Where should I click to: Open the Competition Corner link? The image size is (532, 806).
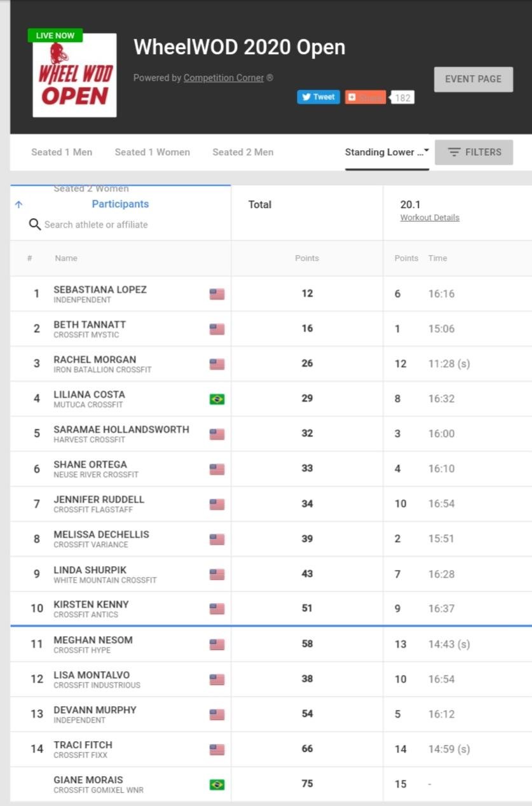(x=223, y=78)
